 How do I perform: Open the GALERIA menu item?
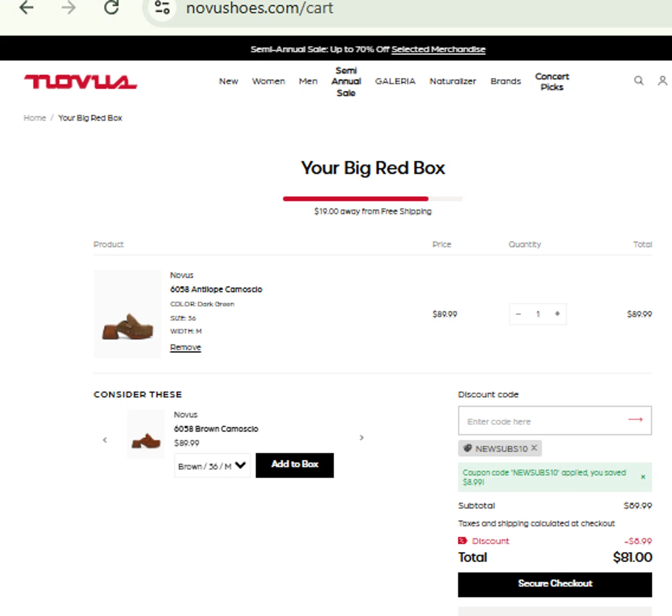[395, 81]
